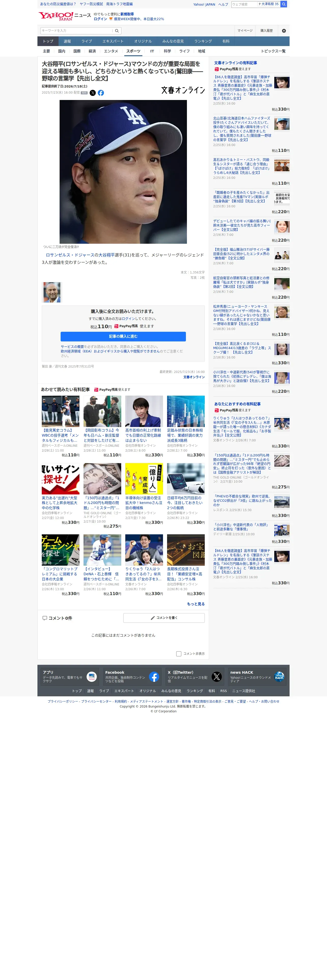Click the Facebook icon in the footer

coord(154,677)
